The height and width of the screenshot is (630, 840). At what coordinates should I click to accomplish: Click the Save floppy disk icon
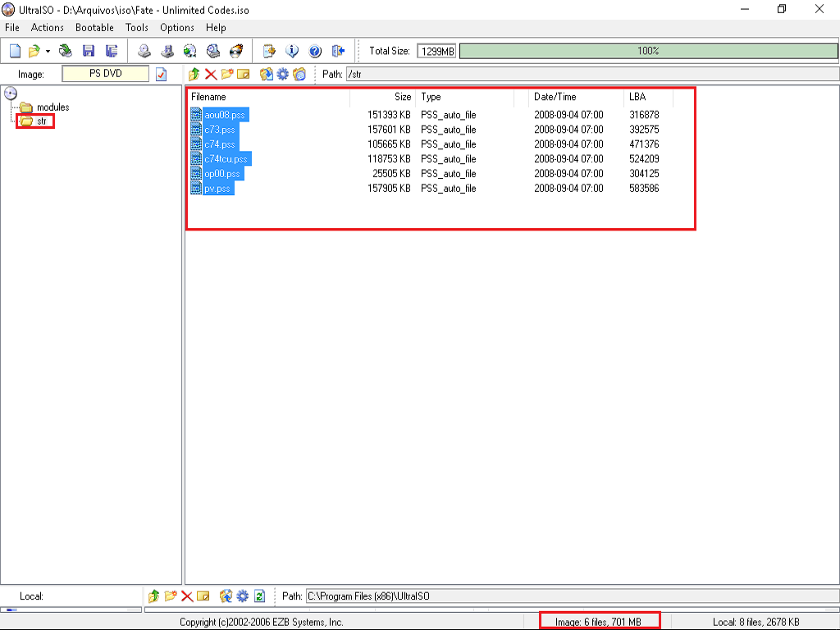tap(89, 51)
